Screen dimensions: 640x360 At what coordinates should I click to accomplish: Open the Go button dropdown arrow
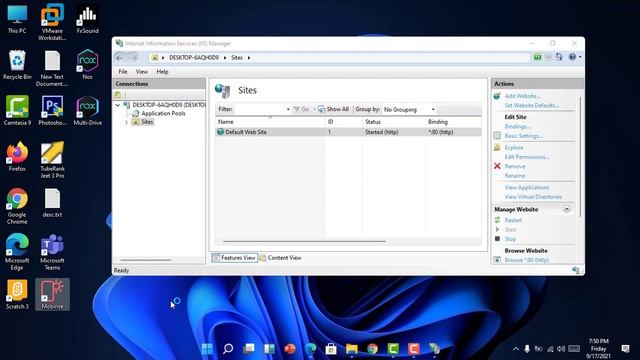coord(314,109)
